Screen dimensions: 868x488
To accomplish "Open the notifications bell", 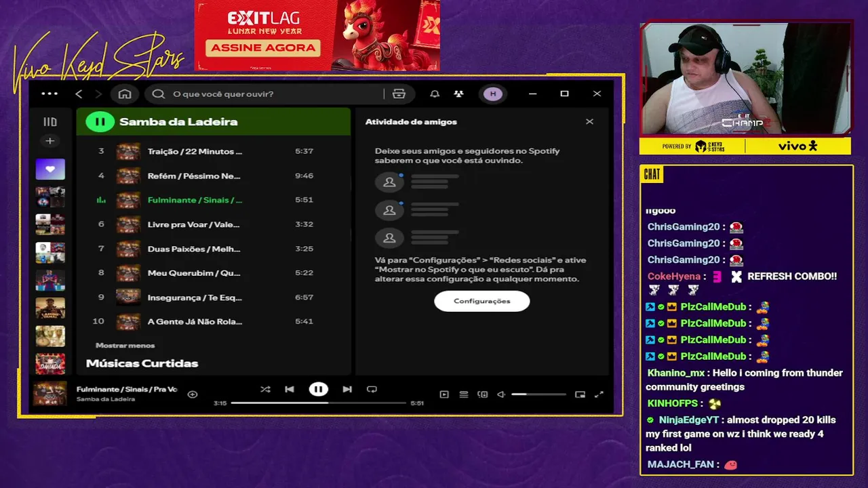I will coord(435,94).
